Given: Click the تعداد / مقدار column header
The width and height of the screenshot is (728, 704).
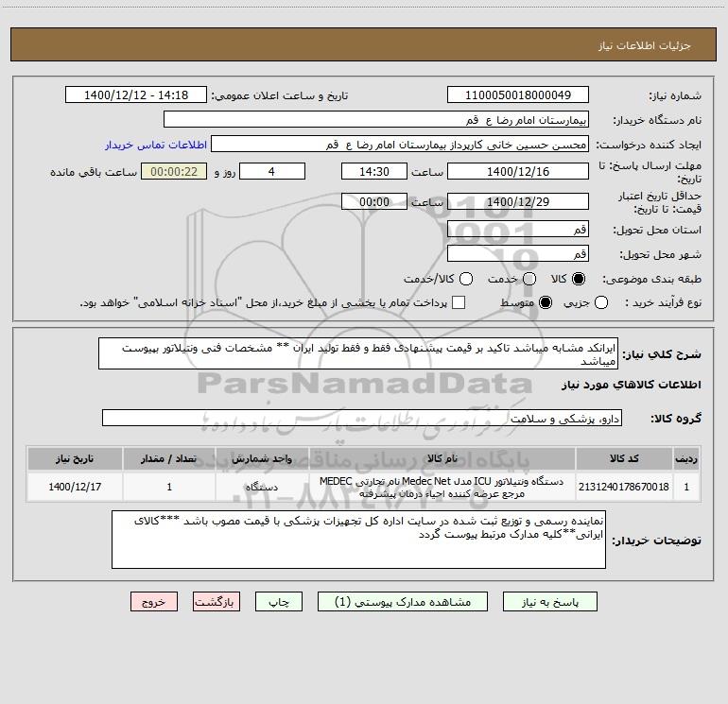Looking at the screenshot, I should click(x=169, y=458).
